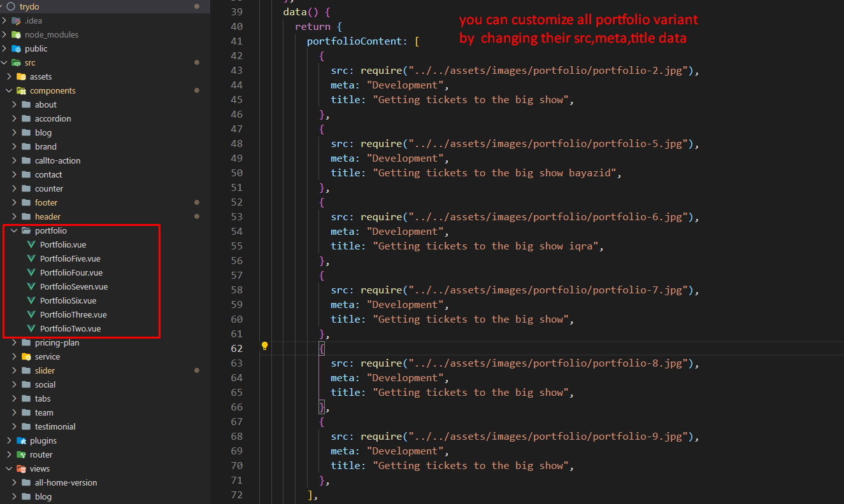Expand the assets folder chevron
The height and width of the screenshot is (504, 844).
9,76
